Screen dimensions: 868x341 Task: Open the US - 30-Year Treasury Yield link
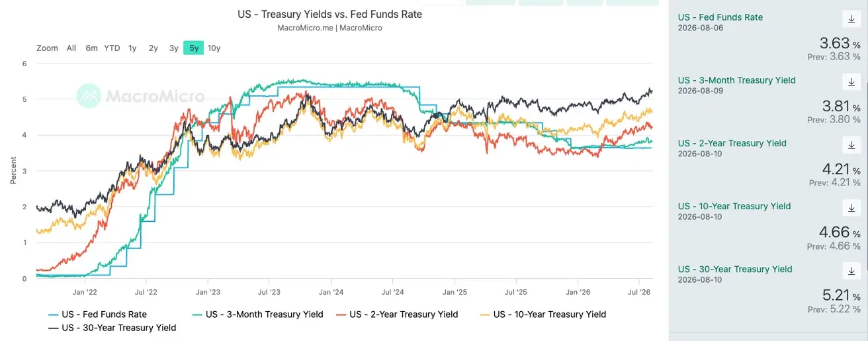coord(735,269)
